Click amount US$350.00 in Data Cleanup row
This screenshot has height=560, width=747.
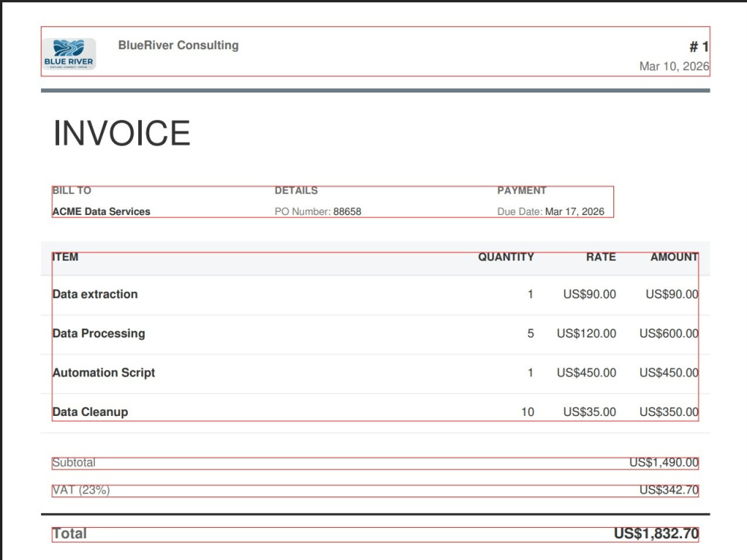point(669,412)
